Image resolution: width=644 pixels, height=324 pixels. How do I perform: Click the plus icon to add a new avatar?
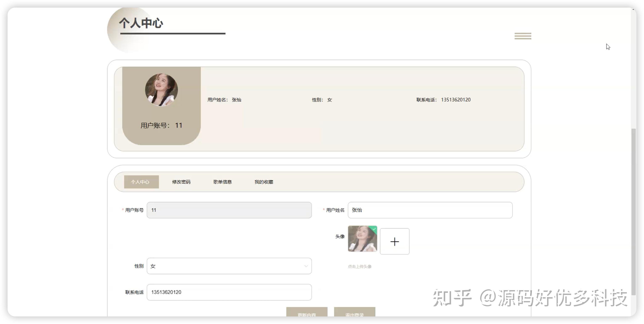(395, 241)
